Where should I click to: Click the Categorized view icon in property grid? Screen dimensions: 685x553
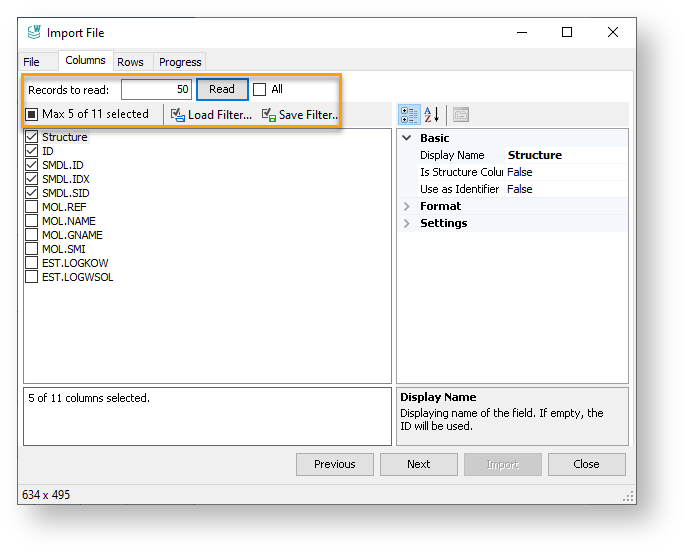click(x=409, y=115)
